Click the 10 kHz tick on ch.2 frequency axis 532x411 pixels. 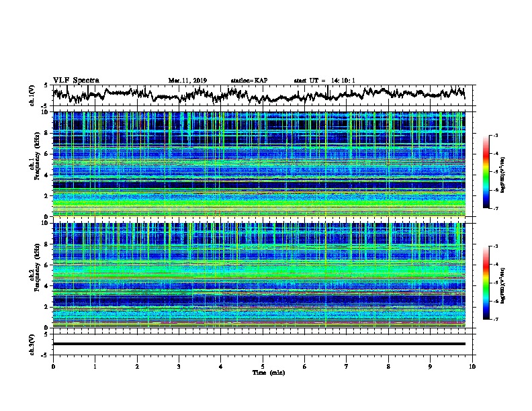46,223
